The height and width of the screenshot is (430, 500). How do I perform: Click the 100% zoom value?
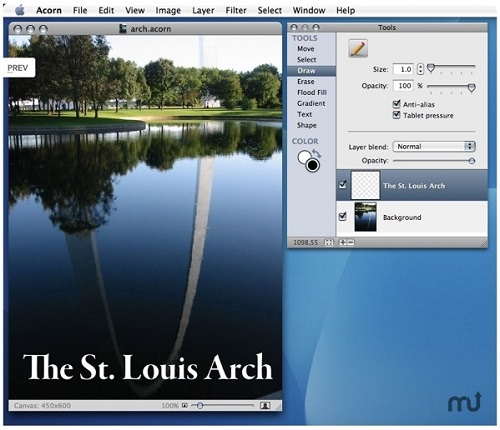click(170, 406)
